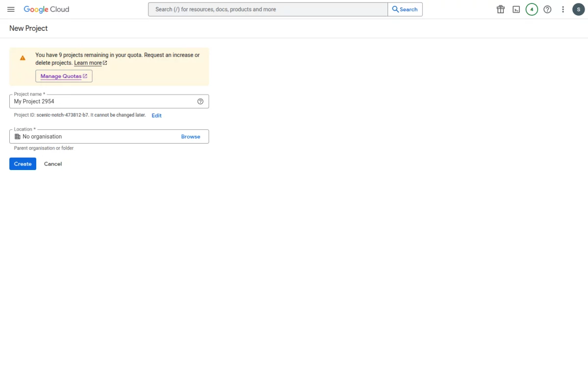Click Cancel to discard the new project
Viewport: 588px width, 390px height.
[52, 164]
